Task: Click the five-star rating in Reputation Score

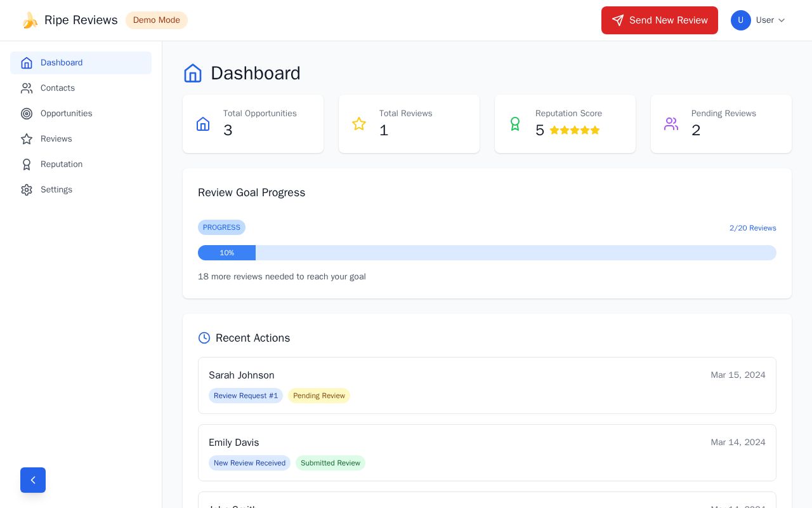Action: [575, 130]
